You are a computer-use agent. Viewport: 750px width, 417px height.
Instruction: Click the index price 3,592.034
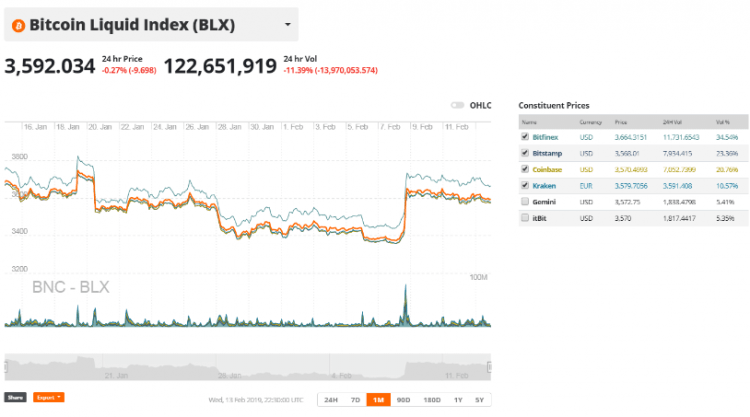point(50,66)
